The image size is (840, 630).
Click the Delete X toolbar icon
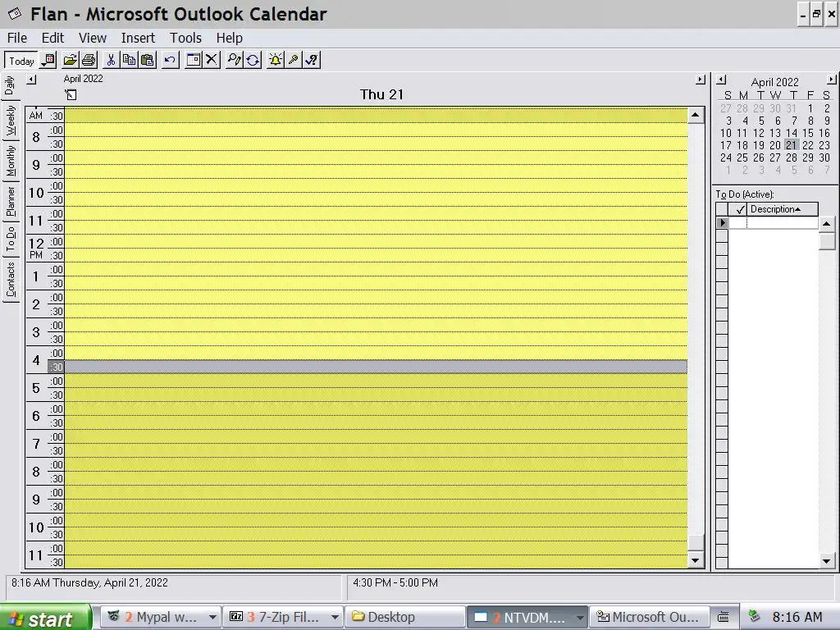tap(212, 61)
